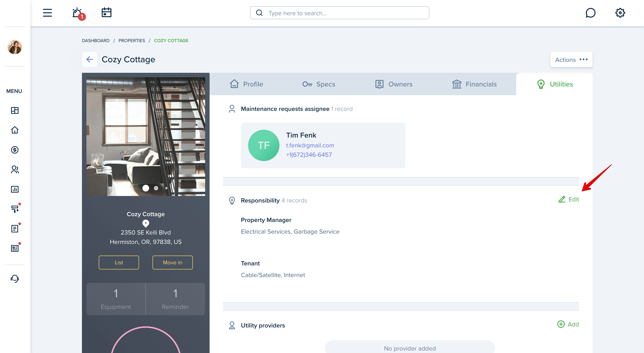Open the settings gear icon
644x353 pixels.
click(620, 13)
